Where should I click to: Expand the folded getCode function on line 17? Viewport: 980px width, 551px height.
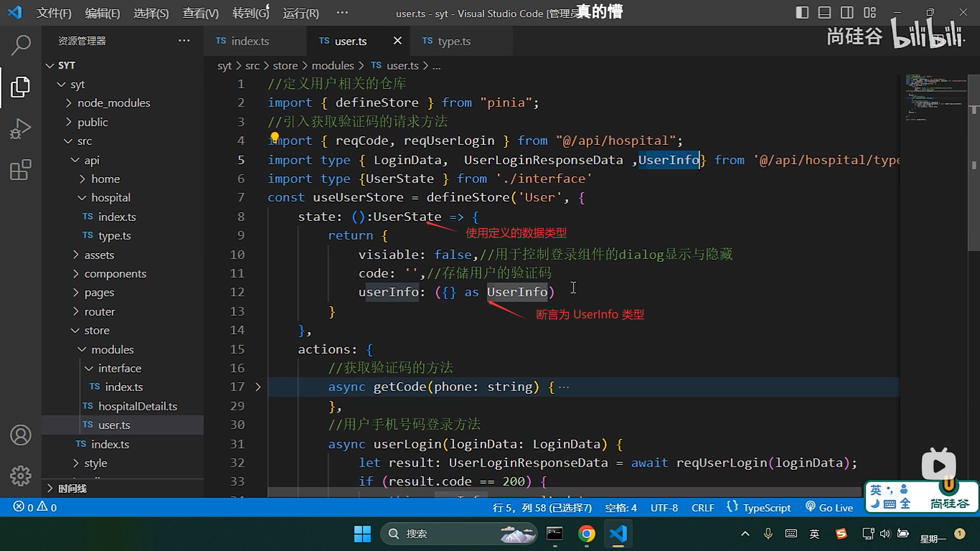[x=258, y=387]
